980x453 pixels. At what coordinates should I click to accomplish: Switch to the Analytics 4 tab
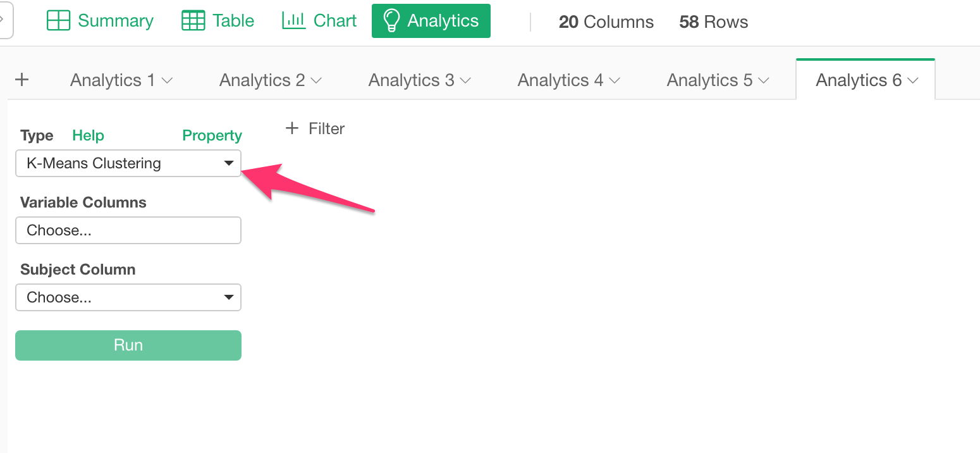(x=560, y=80)
